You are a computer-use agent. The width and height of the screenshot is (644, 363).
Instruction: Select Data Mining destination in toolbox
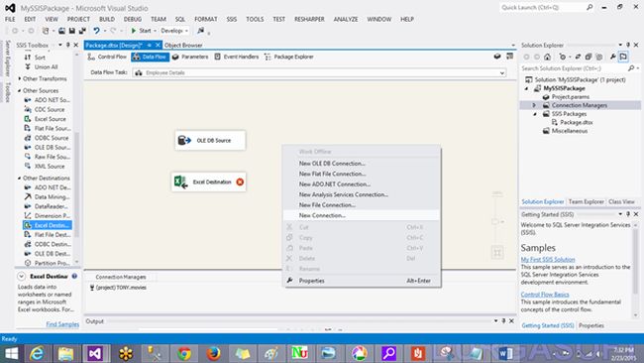click(x=47, y=197)
